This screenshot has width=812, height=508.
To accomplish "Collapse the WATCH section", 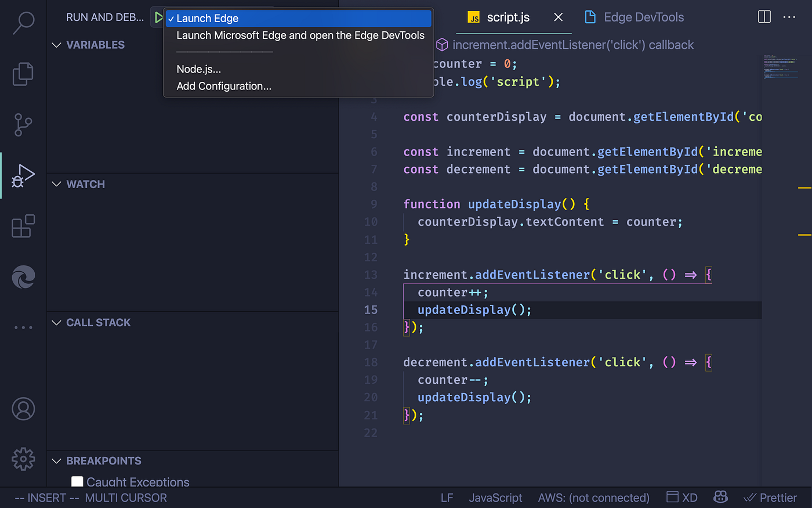I will coord(56,184).
